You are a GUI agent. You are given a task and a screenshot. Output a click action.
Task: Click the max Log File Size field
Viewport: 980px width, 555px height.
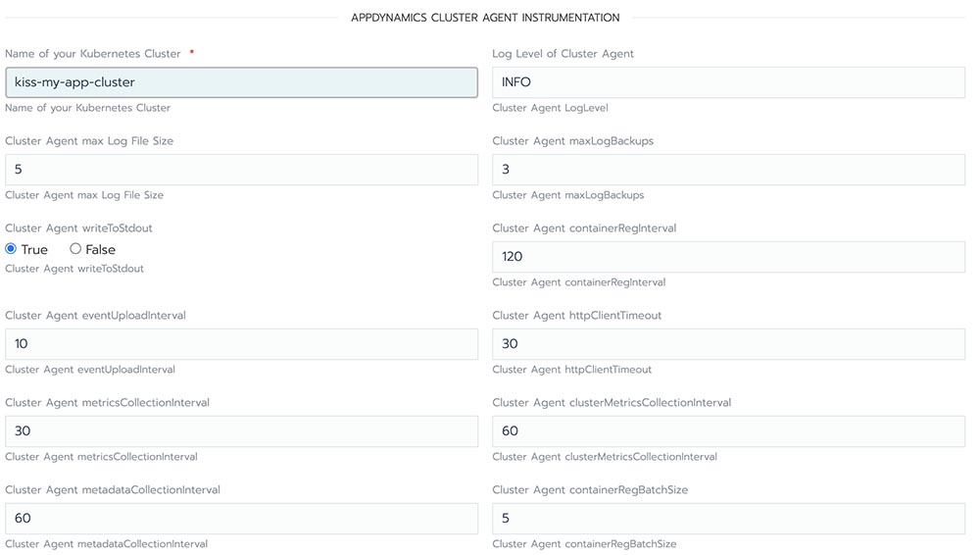pos(241,170)
